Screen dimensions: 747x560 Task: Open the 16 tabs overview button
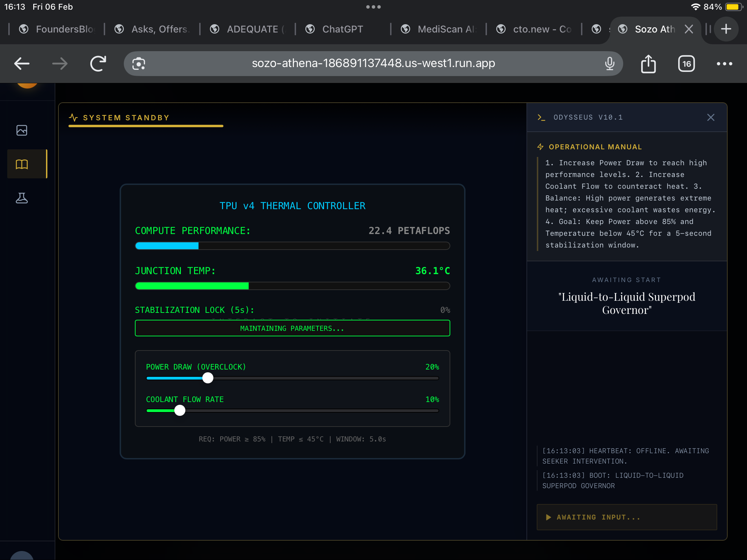tap(686, 64)
